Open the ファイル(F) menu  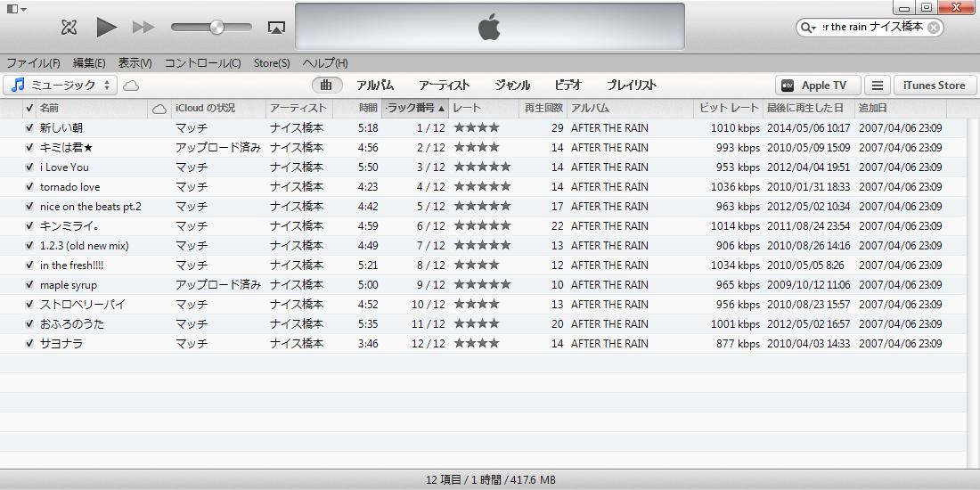coord(33,63)
